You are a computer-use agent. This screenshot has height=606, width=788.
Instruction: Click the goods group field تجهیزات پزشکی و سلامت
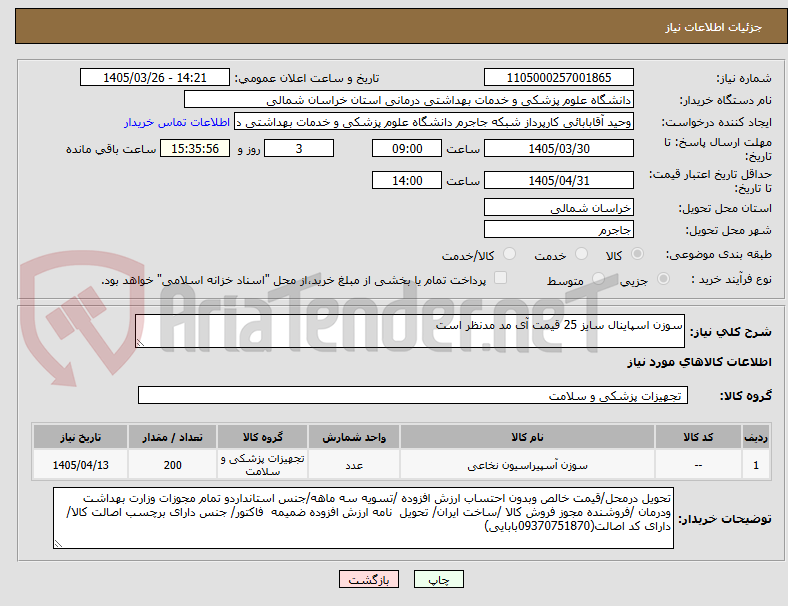click(413, 395)
